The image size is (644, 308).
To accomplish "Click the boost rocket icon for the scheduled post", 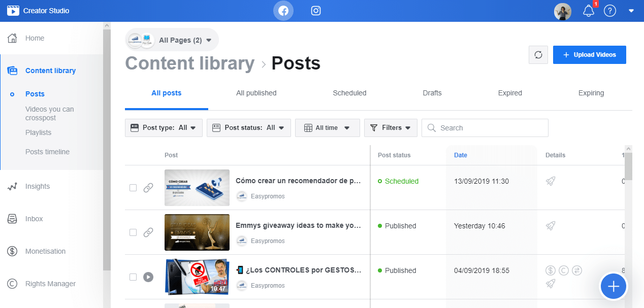I will (x=550, y=181).
